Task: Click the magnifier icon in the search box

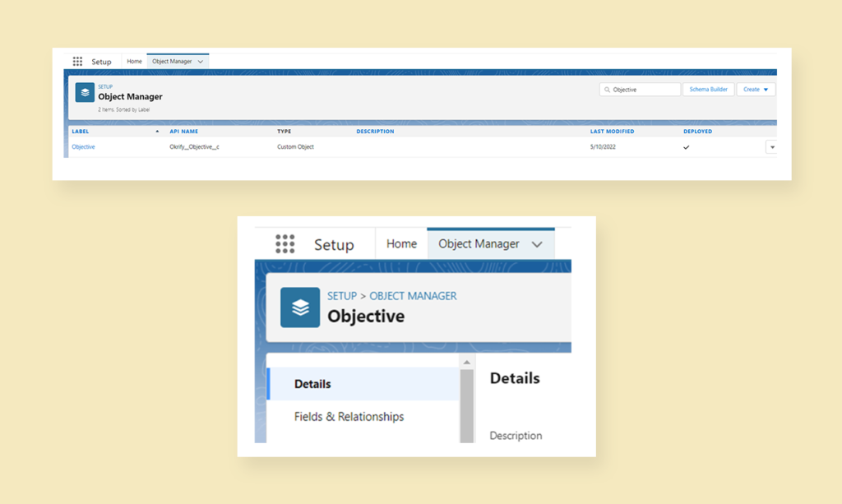Action: click(x=606, y=89)
